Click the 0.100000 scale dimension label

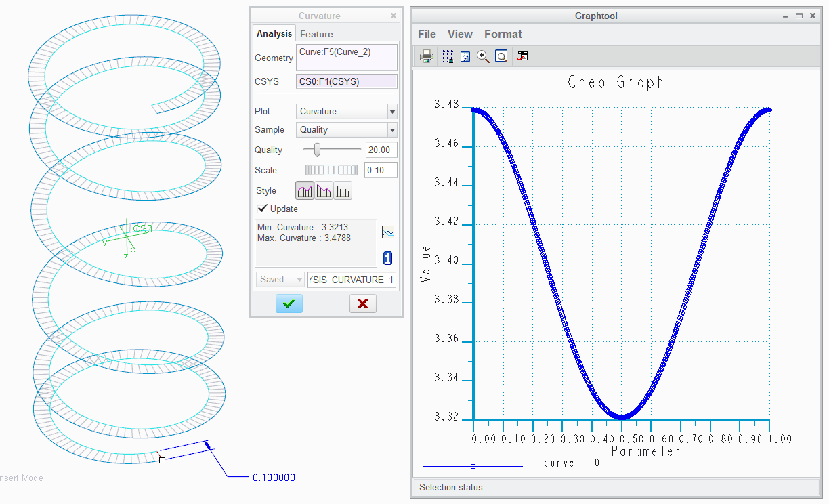tap(274, 478)
